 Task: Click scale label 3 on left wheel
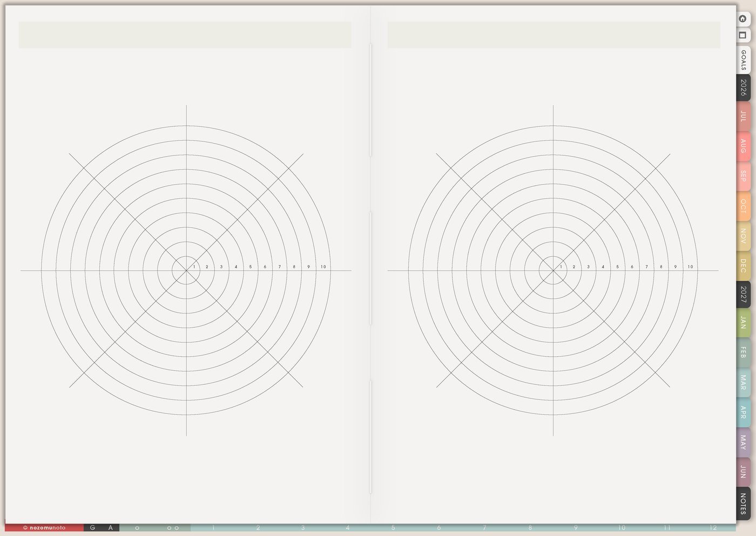tap(221, 267)
